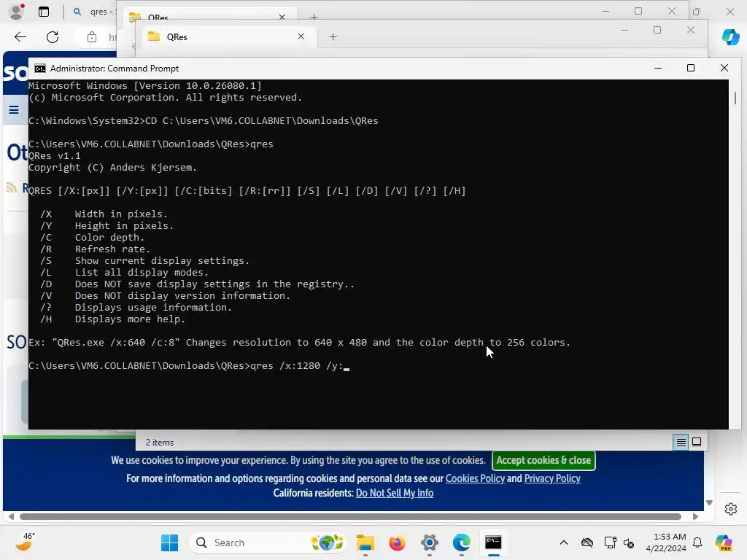The image size is (747, 560).
Task: Open Edge sidebar settings gear
Action: (x=730, y=509)
